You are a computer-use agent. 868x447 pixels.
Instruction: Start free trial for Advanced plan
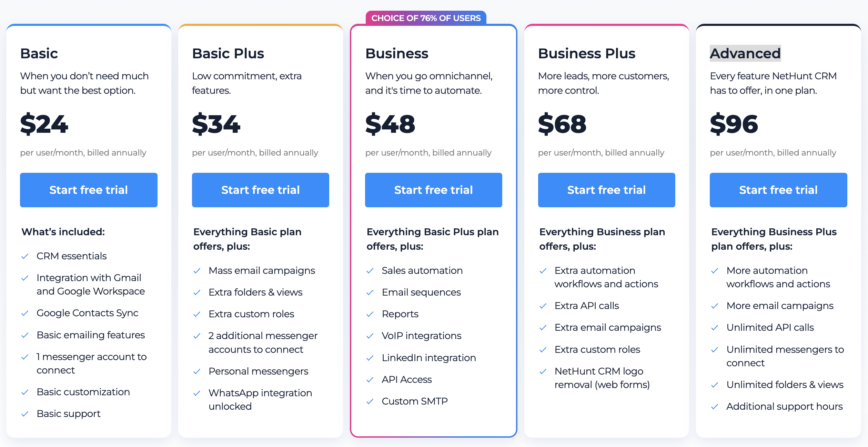coord(778,190)
